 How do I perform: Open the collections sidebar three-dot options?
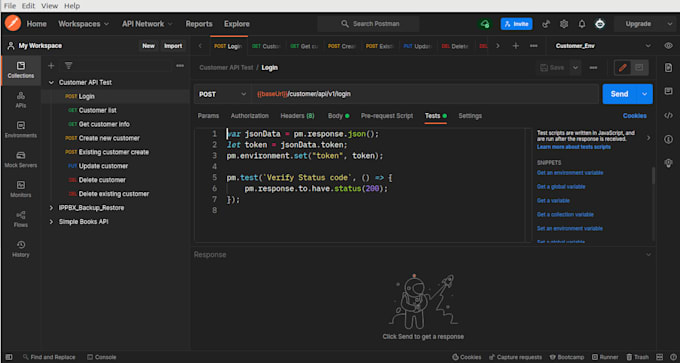tap(180, 66)
